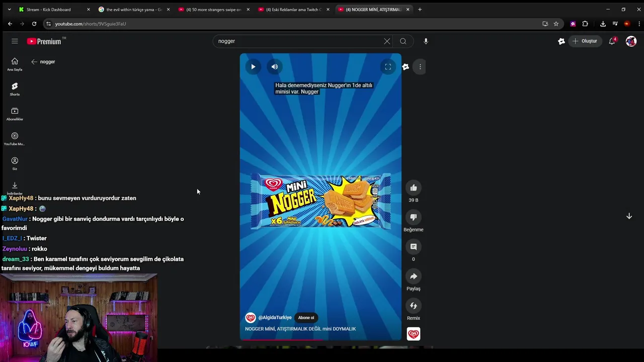Go back to nogger search results
644x362 pixels.
click(34, 62)
